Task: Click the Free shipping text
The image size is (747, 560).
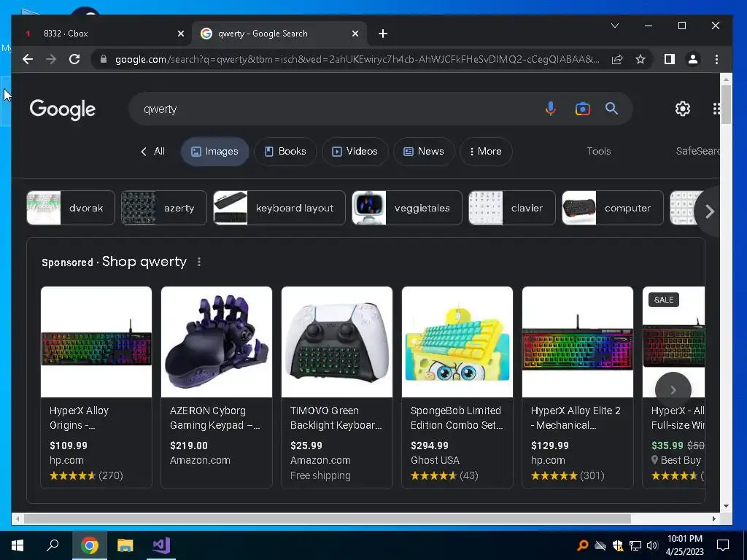Action: pos(320,475)
